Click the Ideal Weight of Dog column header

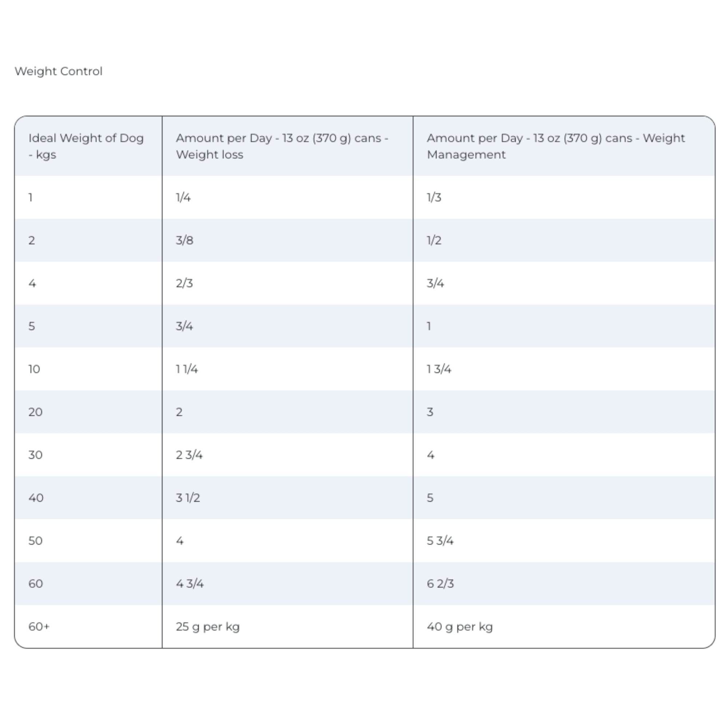pyautogui.click(x=86, y=146)
